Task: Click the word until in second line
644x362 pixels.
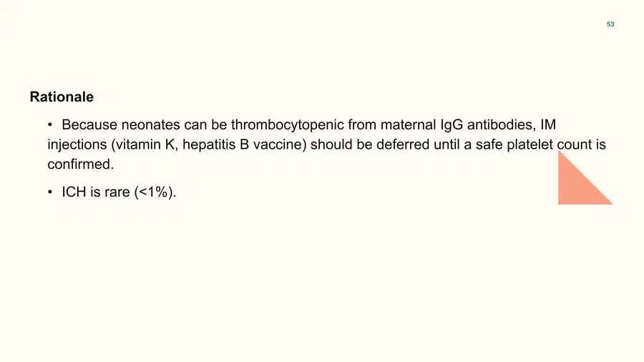Action: coord(447,145)
